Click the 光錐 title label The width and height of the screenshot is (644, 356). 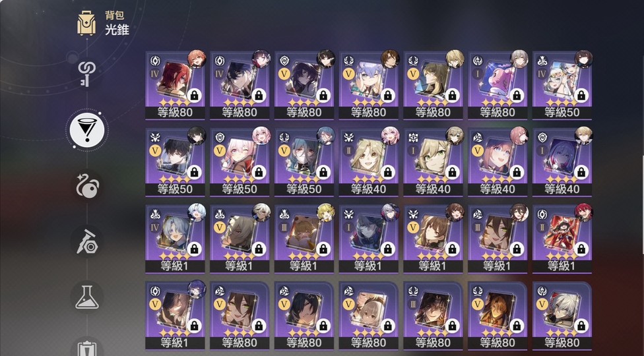[117, 30]
